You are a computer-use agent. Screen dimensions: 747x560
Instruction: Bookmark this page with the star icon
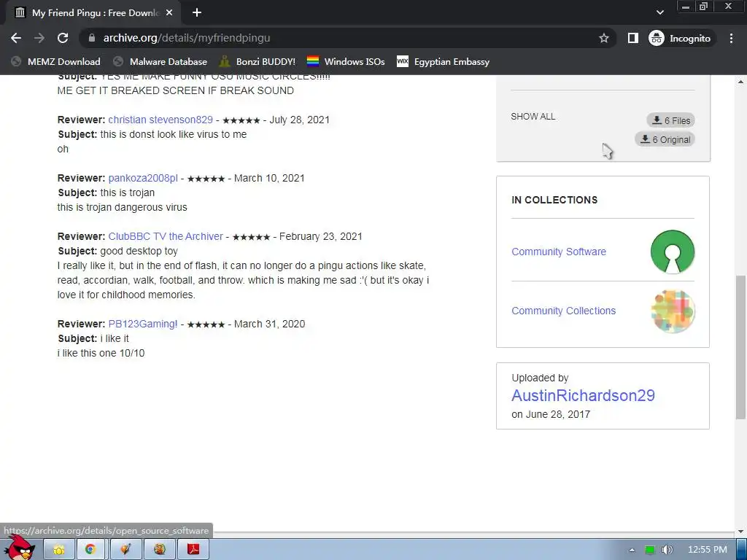click(x=604, y=38)
